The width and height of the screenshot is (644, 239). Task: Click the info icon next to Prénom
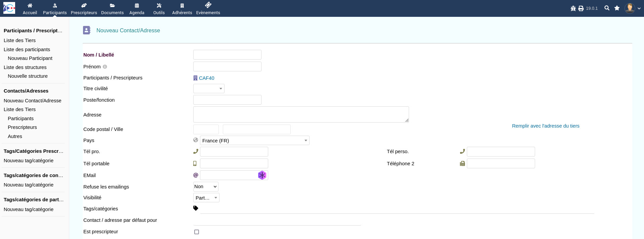(x=105, y=67)
